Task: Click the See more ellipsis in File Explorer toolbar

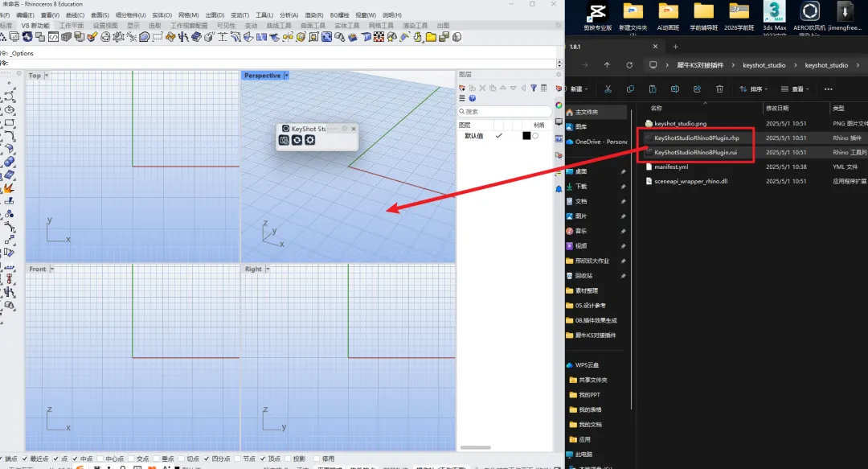Action: (x=828, y=88)
